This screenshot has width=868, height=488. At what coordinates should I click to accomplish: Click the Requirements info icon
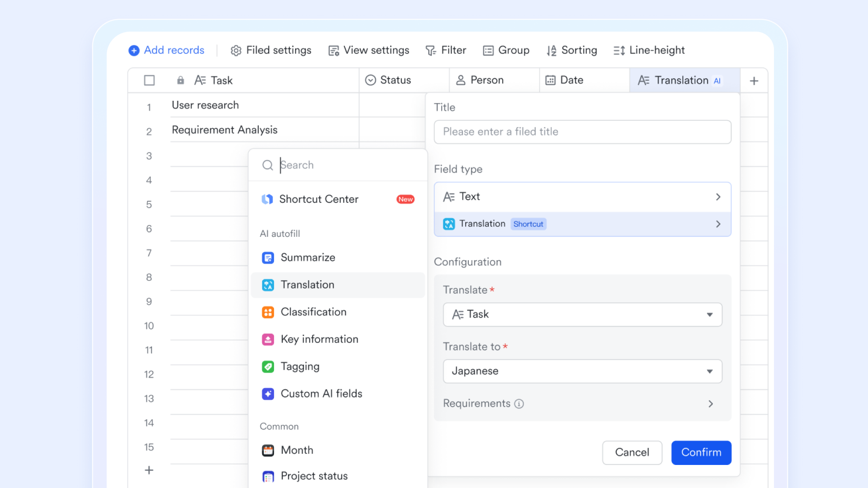(x=519, y=404)
